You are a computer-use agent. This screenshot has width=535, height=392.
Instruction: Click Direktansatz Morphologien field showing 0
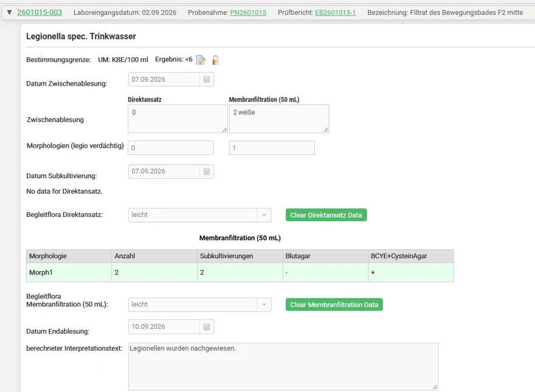point(171,148)
